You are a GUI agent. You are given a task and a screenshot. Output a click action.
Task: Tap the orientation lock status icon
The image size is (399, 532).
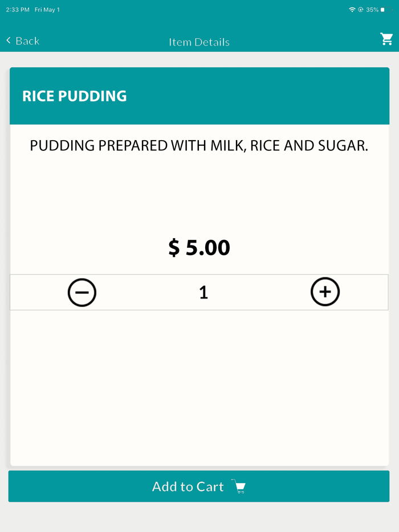click(361, 10)
